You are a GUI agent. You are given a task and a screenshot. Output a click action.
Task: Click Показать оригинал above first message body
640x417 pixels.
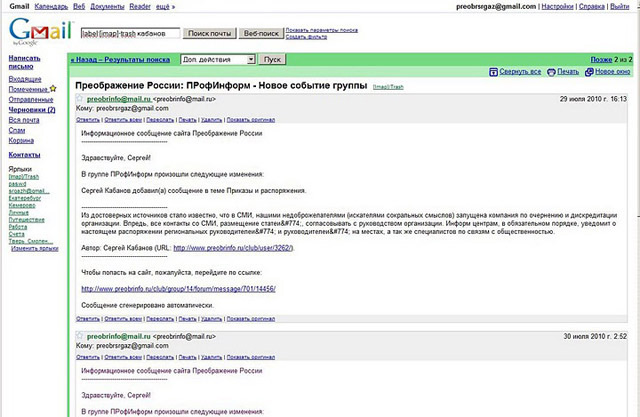tap(251, 120)
